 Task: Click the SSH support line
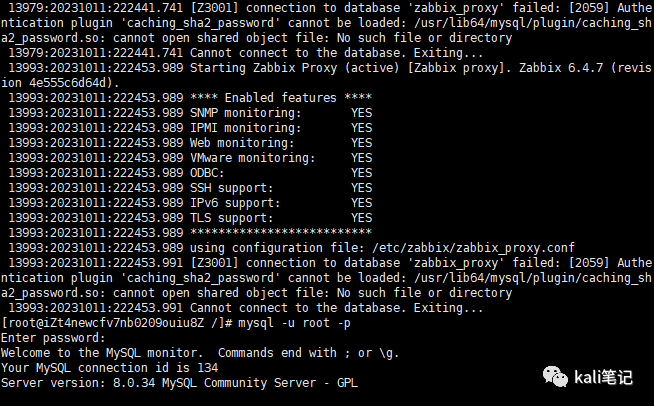[190, 188]
